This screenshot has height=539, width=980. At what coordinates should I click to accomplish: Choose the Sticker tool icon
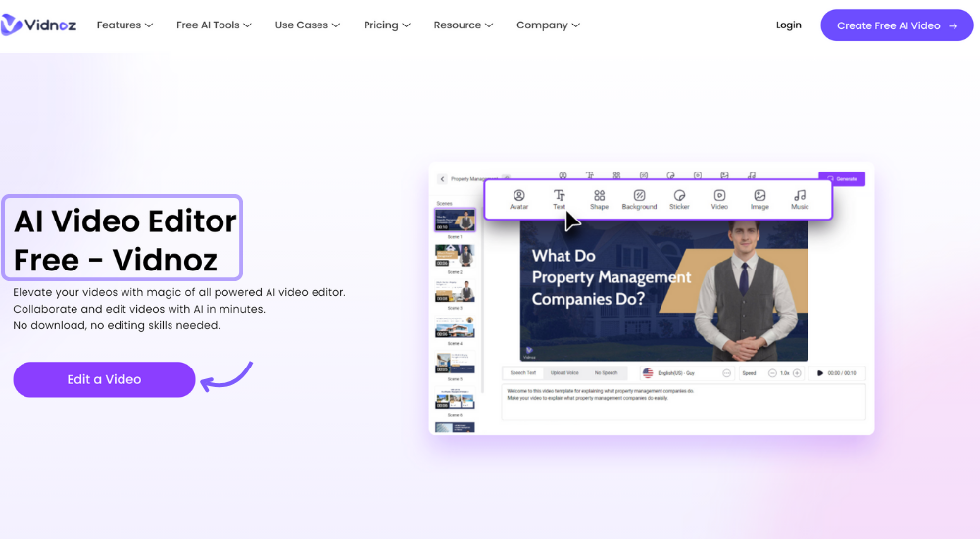(x=679, y=196)
